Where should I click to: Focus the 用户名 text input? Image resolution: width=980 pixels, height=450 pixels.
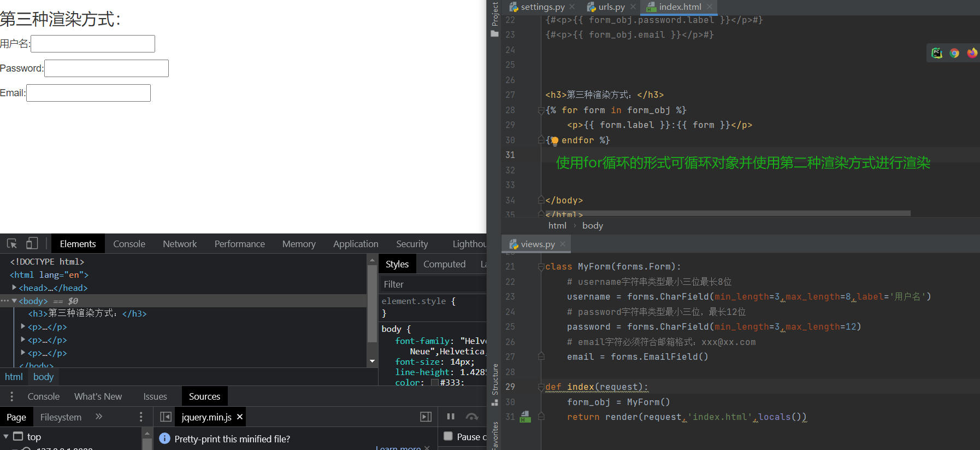(93, 44)
